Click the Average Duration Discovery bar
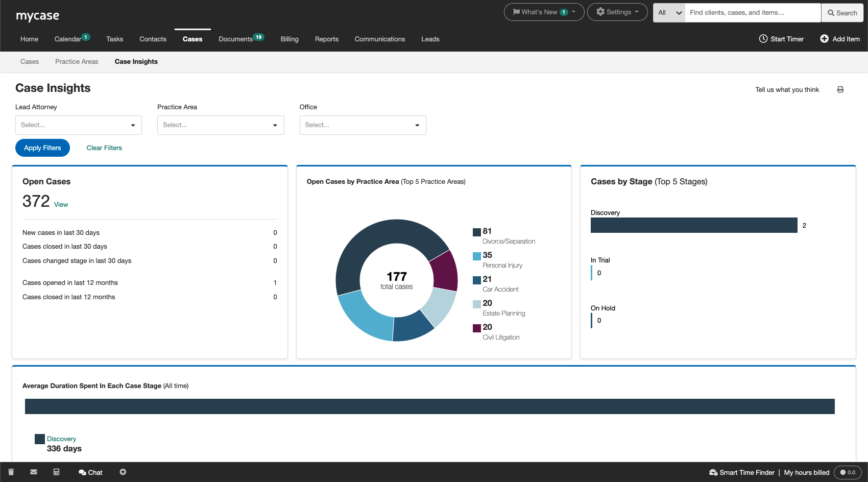This screenshot has height=482, width=868. (x=430, y=406)
